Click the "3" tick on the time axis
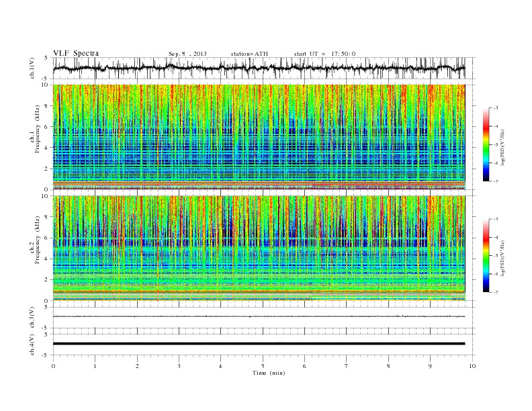The height and width of the screenshot is (411, 532). pyautogui.click(x=179, y=366)
